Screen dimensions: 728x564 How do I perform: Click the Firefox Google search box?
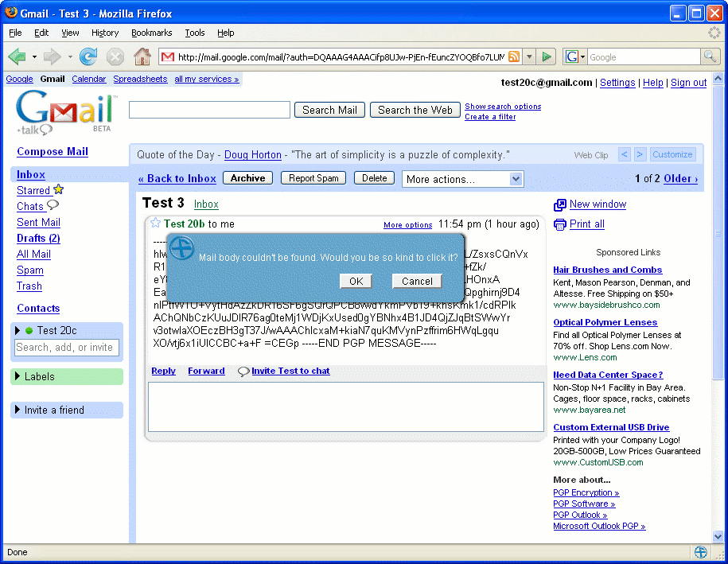644,57
